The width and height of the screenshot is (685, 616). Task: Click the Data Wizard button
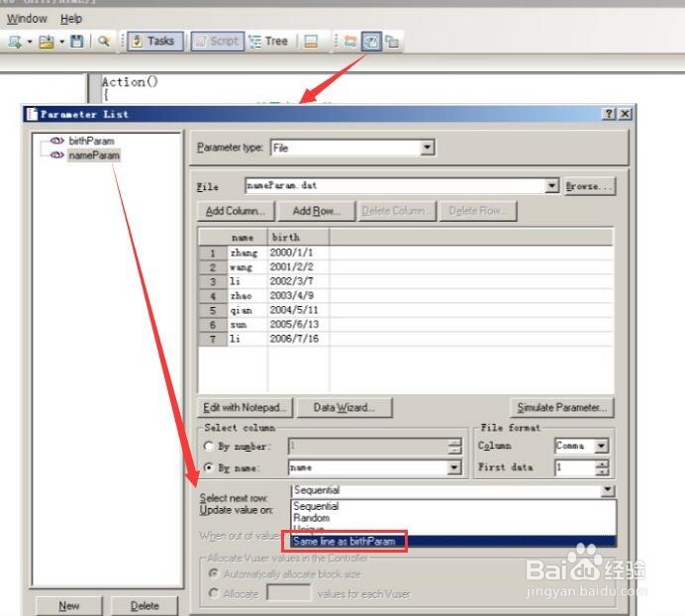point(344,408)
